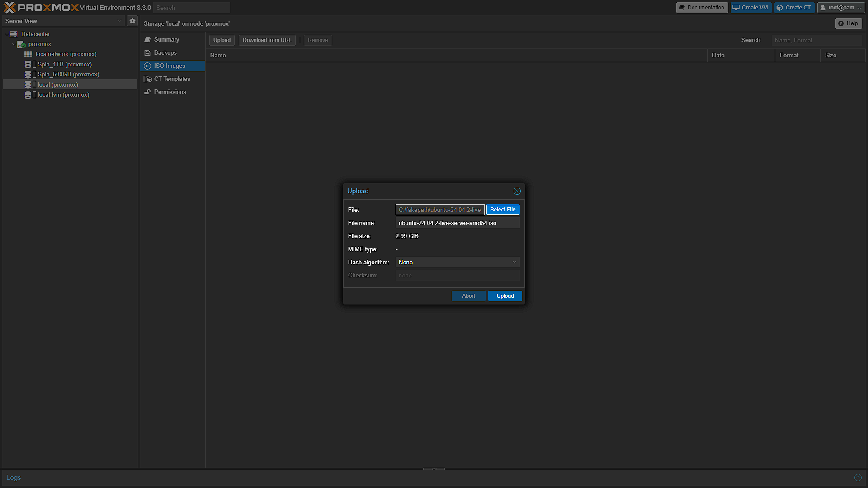
Task: Click the Abort button
Action: [468, 296]
